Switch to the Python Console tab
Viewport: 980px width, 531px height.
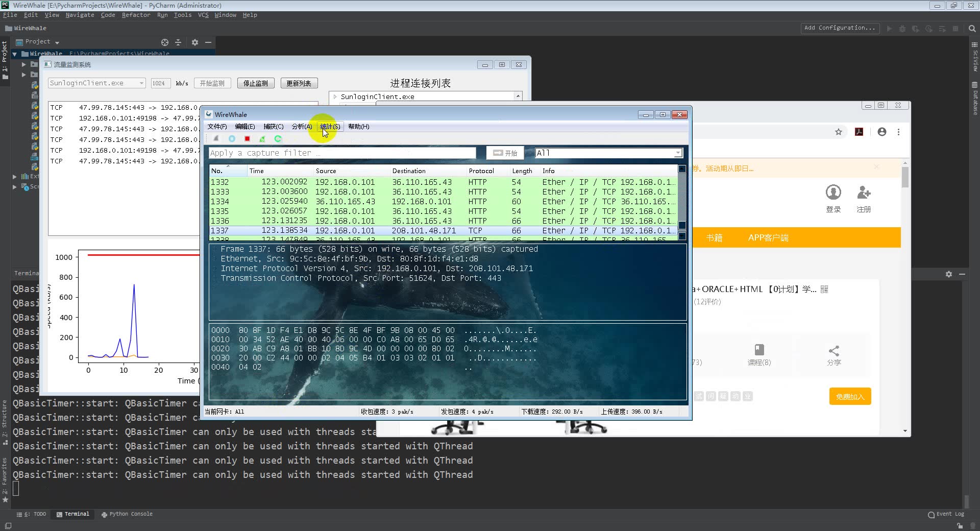[x=127, y=514]
